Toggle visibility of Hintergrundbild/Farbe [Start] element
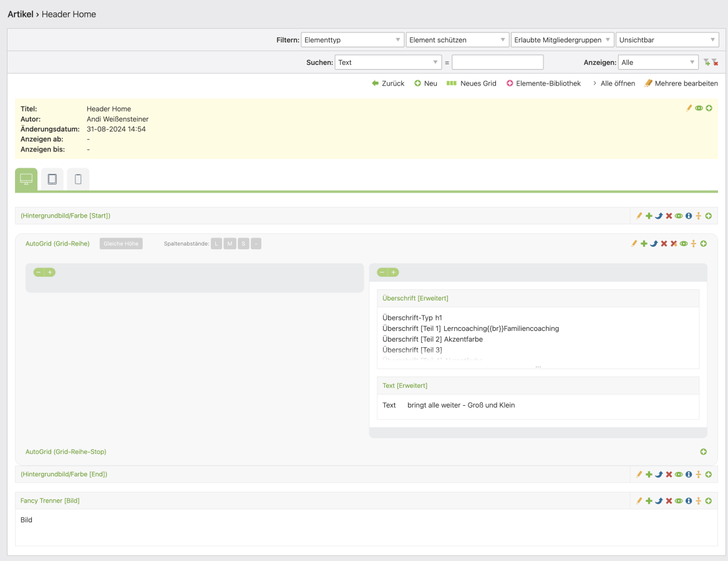The height and width of the screenshot is (561, 728). pyautogui.click(x=679, y=216)
